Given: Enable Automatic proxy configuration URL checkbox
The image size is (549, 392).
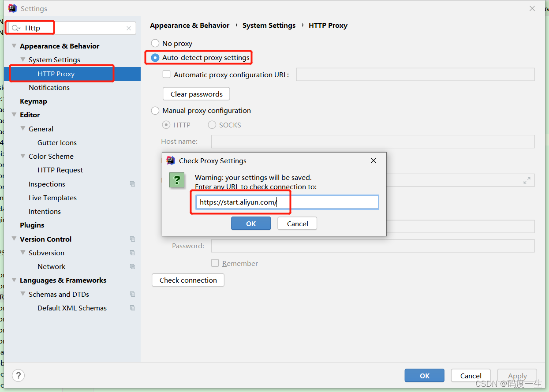Looking at the screenshot, I should click(x=167, y=75).
